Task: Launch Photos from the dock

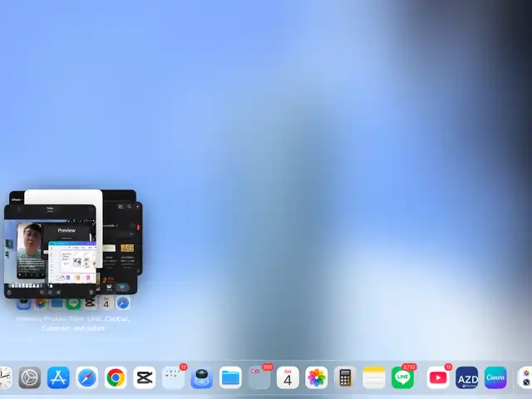Action: pyautogui.click(x=317, y=378)
